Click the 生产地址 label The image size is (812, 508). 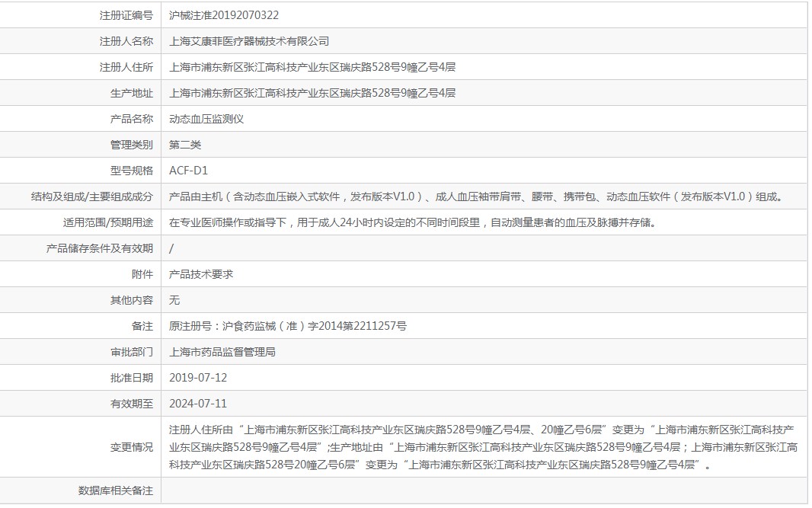[132, 93]
